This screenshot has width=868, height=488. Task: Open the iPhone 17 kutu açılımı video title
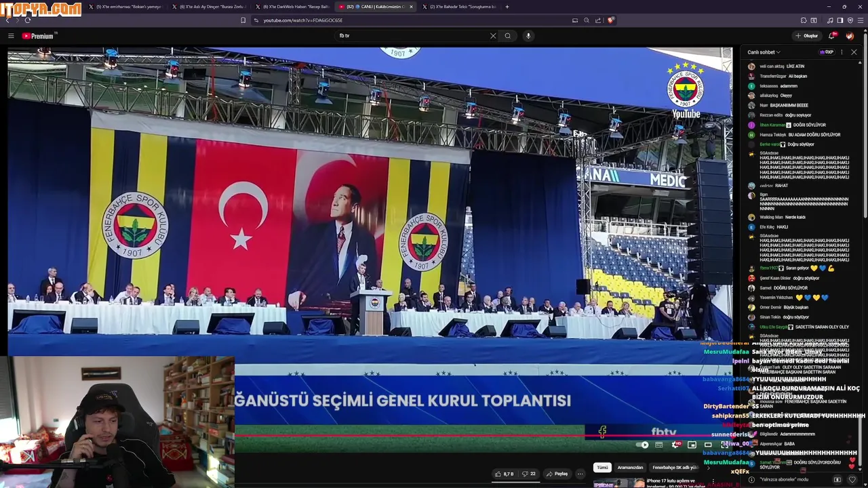tap(675, 483)
